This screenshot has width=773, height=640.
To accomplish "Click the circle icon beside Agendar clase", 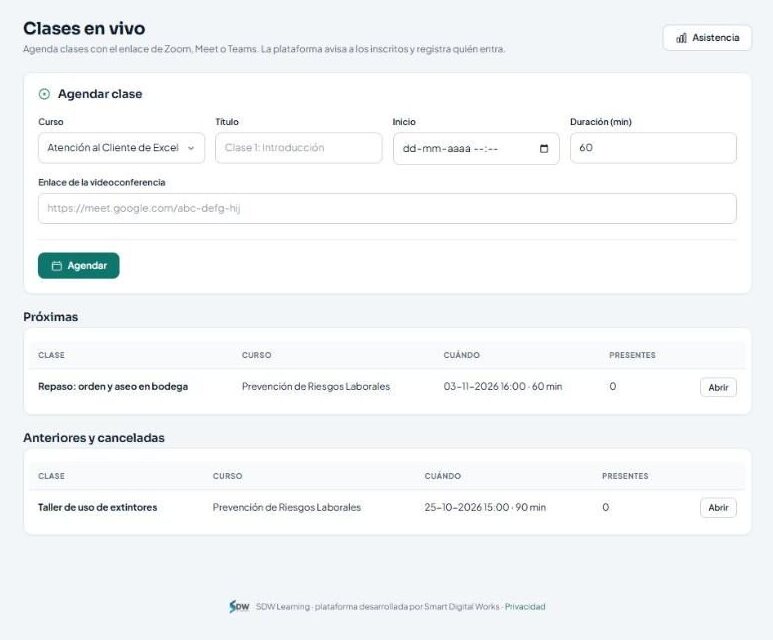I will coord(44,94).
